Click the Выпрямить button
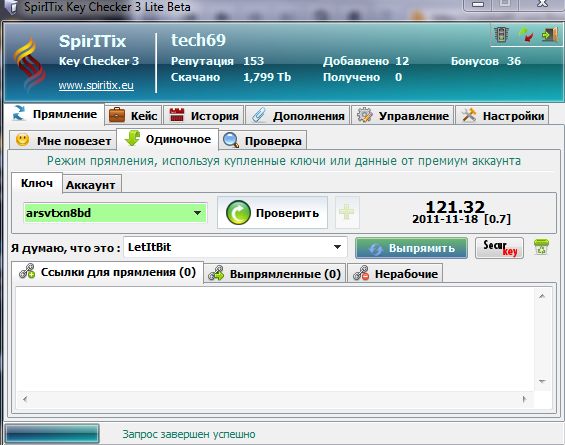The height and width of the screenshot is (445, 565). [x=411, y=248]
